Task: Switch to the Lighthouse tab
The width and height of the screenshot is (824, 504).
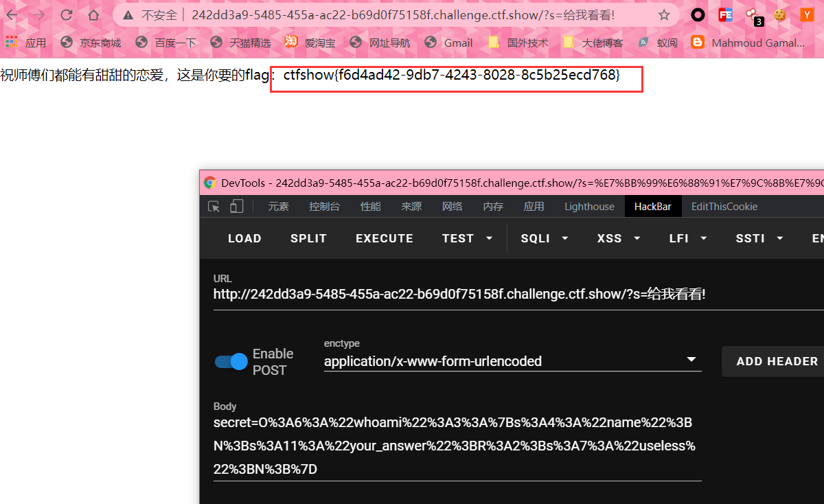Action: tap(589, 207)
